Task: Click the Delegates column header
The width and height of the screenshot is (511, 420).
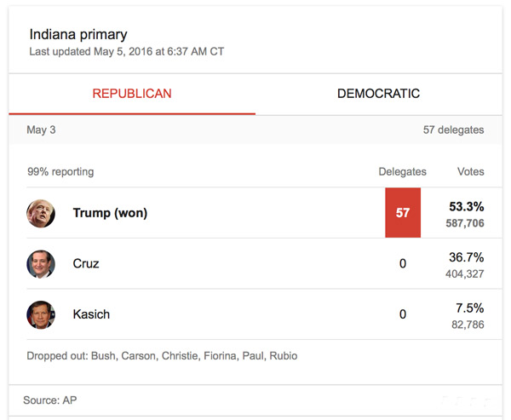Action: [403, 172]
